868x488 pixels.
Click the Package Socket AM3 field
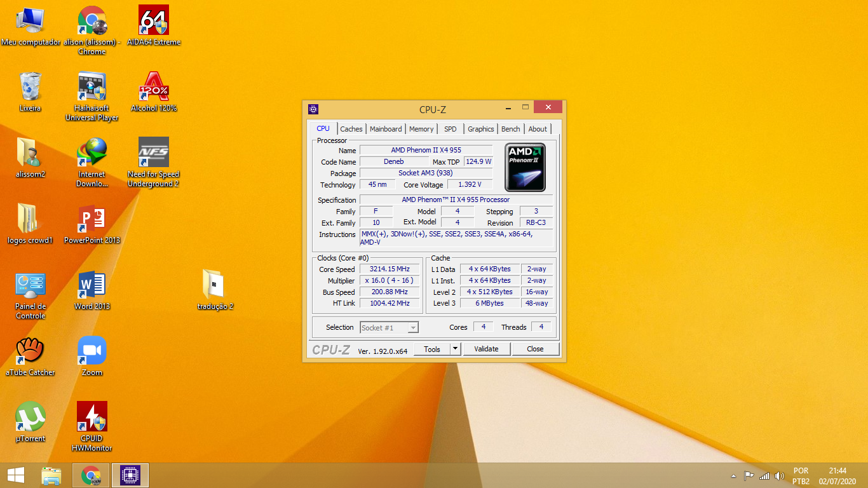pyautogui.click(x=426, y=173)
